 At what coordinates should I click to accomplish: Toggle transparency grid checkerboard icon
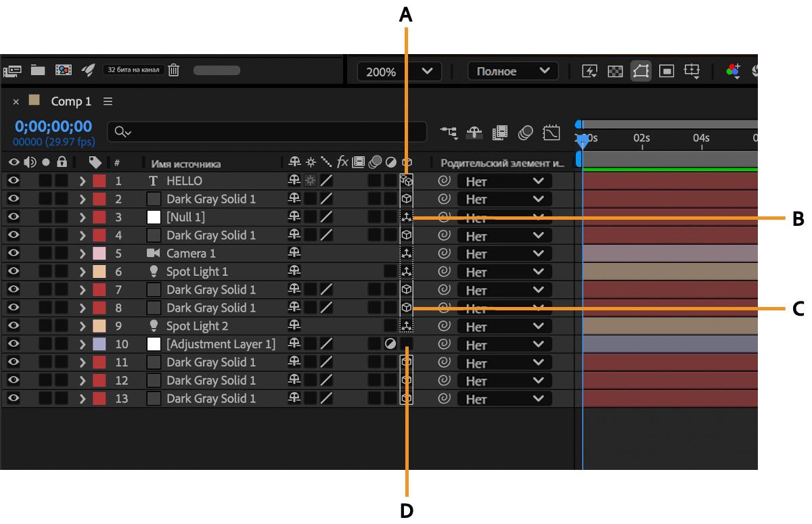615,71
